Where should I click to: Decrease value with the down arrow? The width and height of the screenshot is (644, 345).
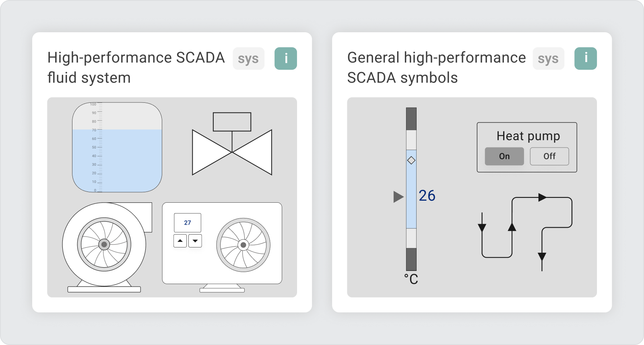pyautogui.click(x=195, y=241)
